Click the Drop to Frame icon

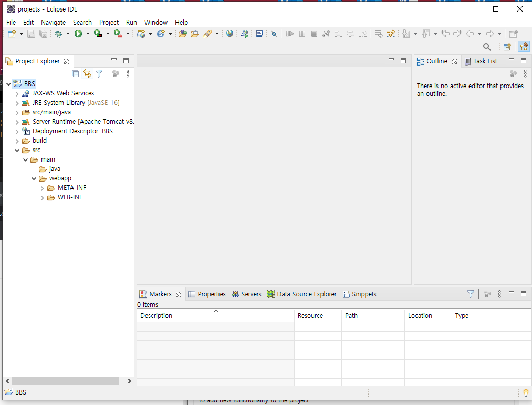click(379, 34)
